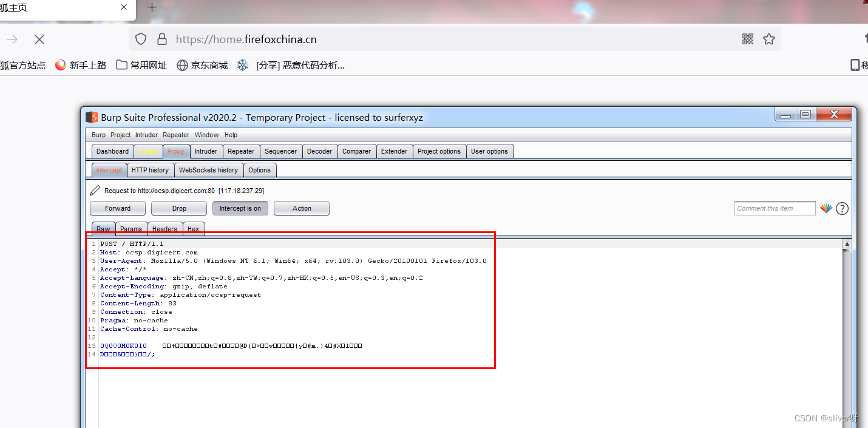Click the pencil edit icon beside request target
Viewport: 868px width, 428px height.
click(95, 191)
